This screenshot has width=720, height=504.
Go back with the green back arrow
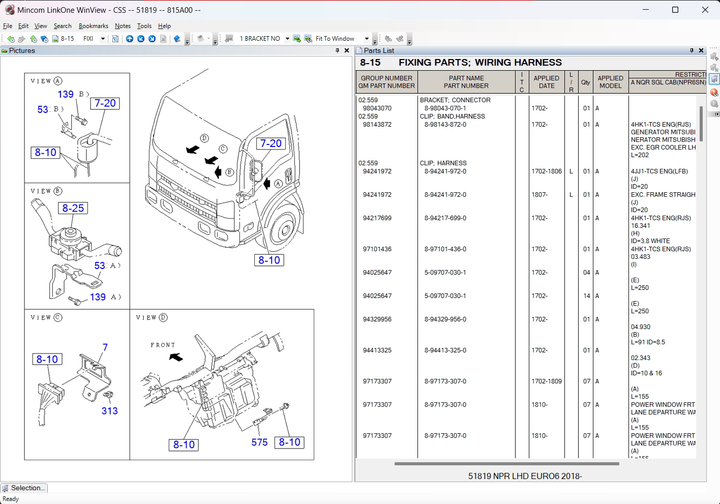pyautogui.click(x=11, y=39)
